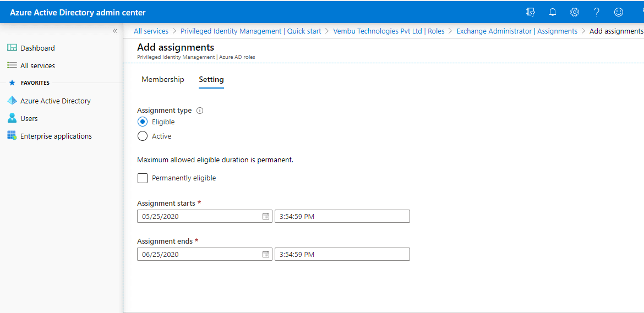Viewport: 644px width, 313px height.
Task: Click the Favorites star icon
Action: [12, 83]
